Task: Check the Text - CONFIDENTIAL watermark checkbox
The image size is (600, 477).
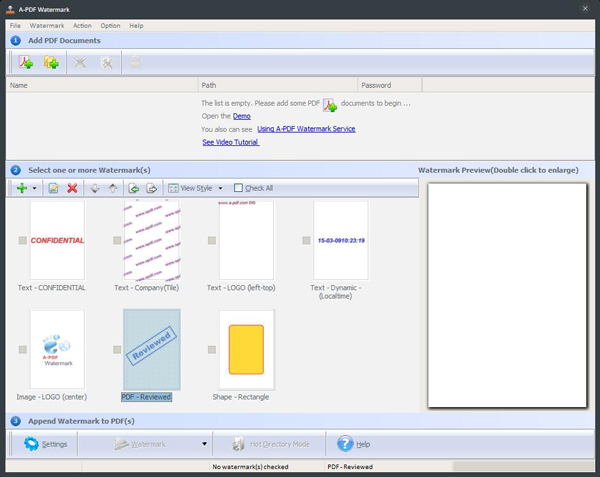Action: pos(23,240)
